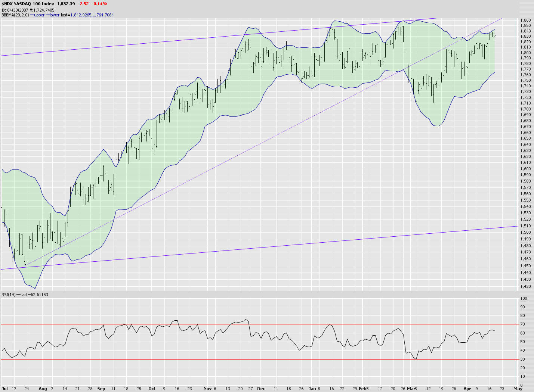Viewport: 534px width, 392px height.
Task: Click the red "-2.52" price change
Action: (x=83, y=4)
